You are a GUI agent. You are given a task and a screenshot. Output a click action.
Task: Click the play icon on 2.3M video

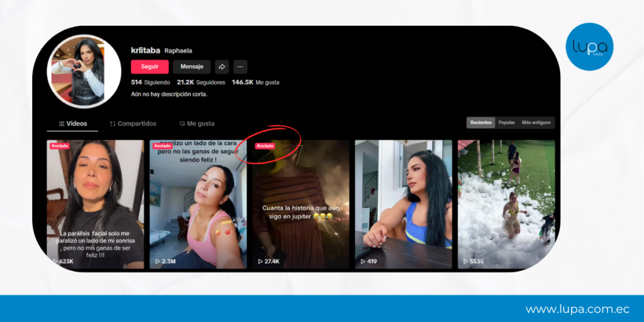(157, 261)
